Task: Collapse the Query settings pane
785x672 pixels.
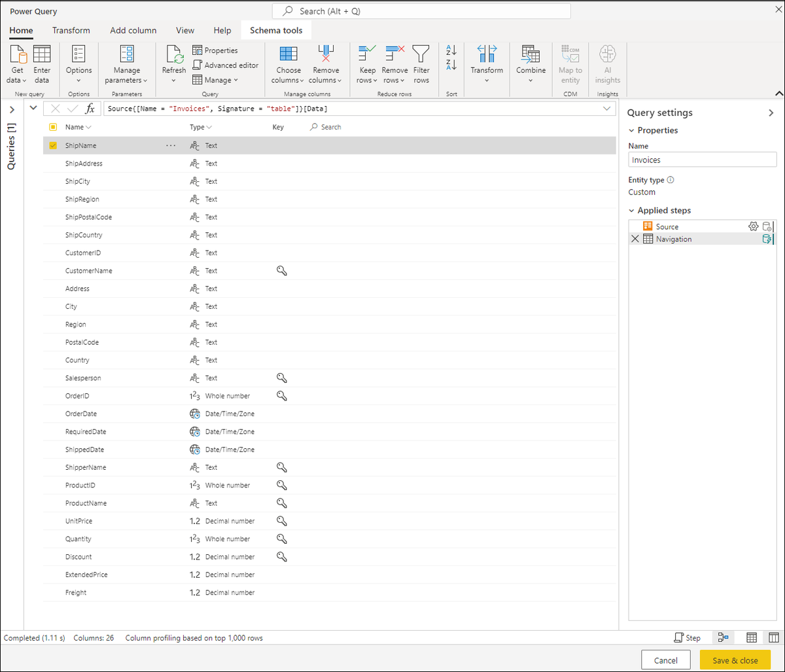Action: tap(771, 113)
